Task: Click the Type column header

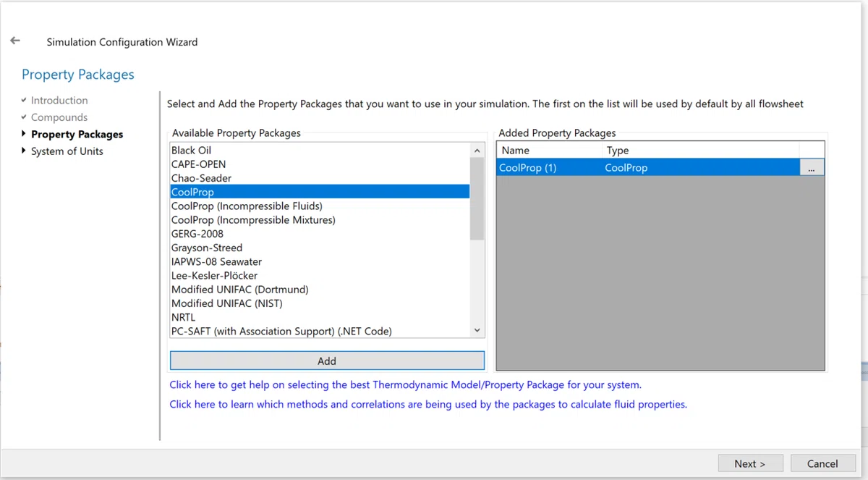Action: point(700,151)
